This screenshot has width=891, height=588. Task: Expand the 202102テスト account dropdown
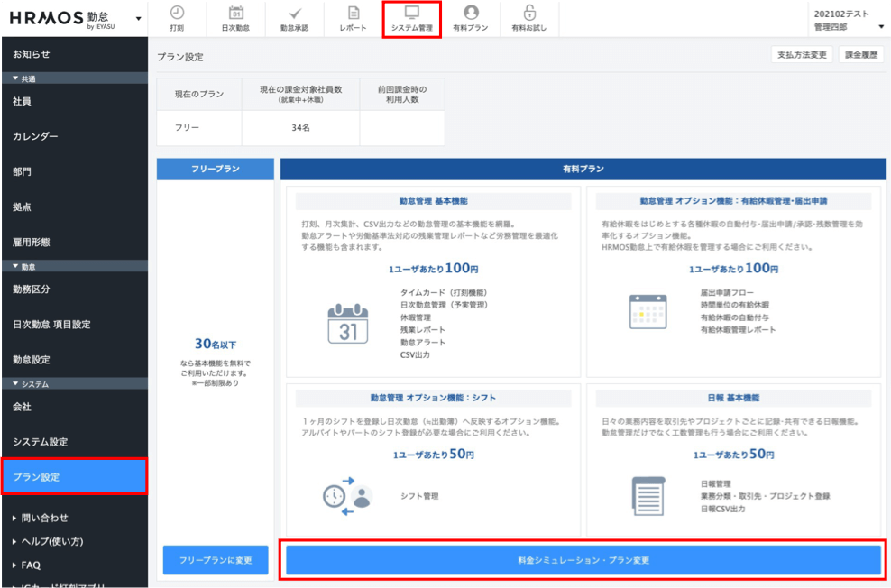[880, 26]
